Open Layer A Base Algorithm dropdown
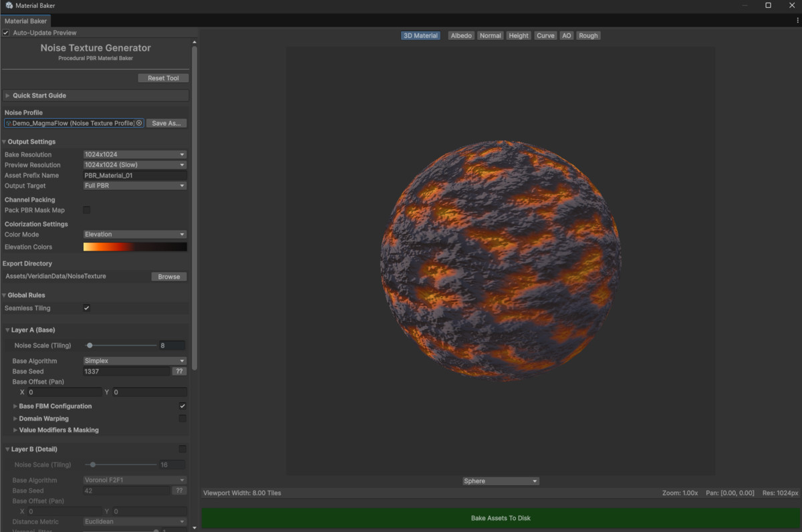Screen dimensions: 802x532 134,361
